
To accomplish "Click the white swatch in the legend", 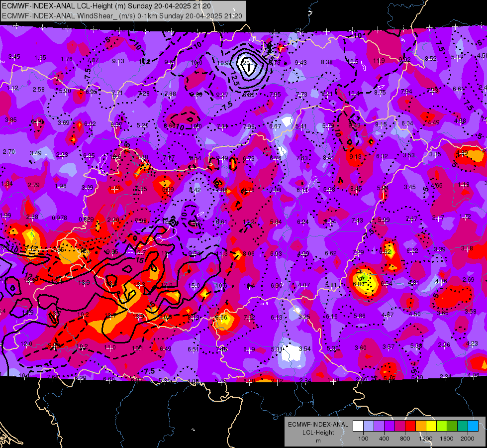I will click(358, 426).
